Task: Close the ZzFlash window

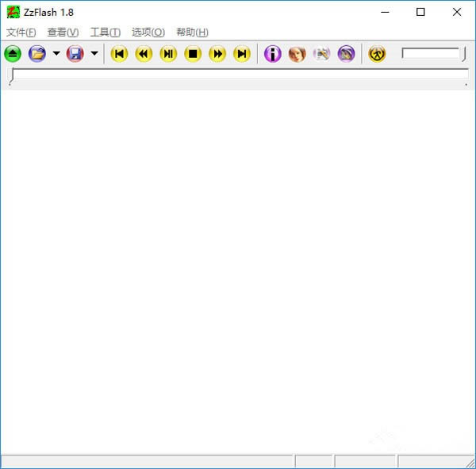Action: pyautogui.click(x=457, y=12)
